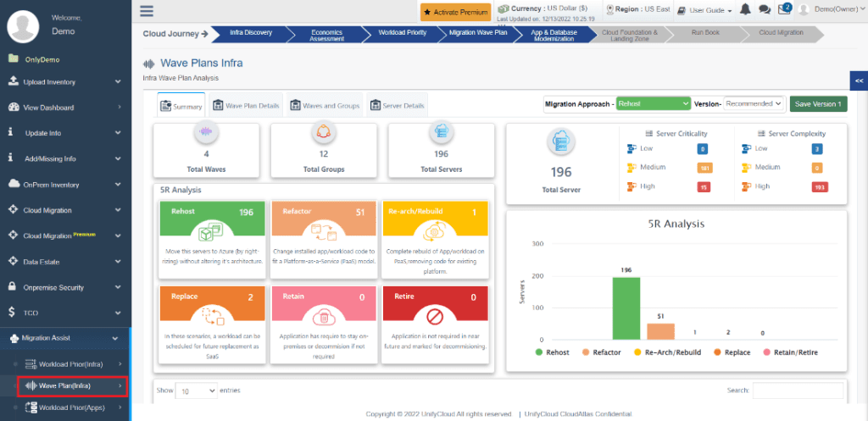Click Server Complexity High count 193

(820, 187)
